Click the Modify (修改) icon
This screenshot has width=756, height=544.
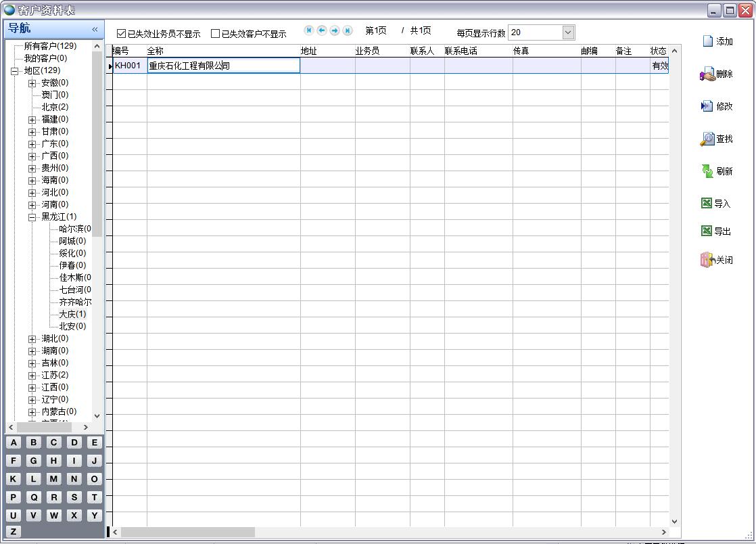click(707, 106)
